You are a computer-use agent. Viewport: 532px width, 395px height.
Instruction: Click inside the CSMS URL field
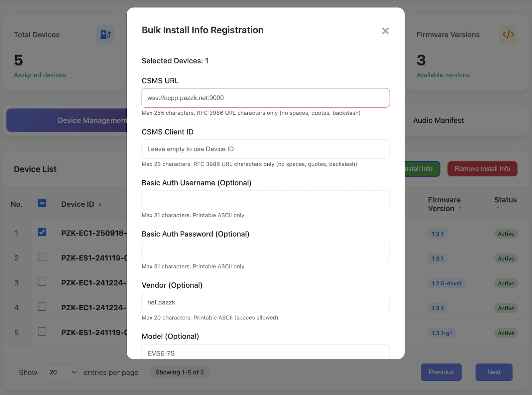(x=265, y=98)
